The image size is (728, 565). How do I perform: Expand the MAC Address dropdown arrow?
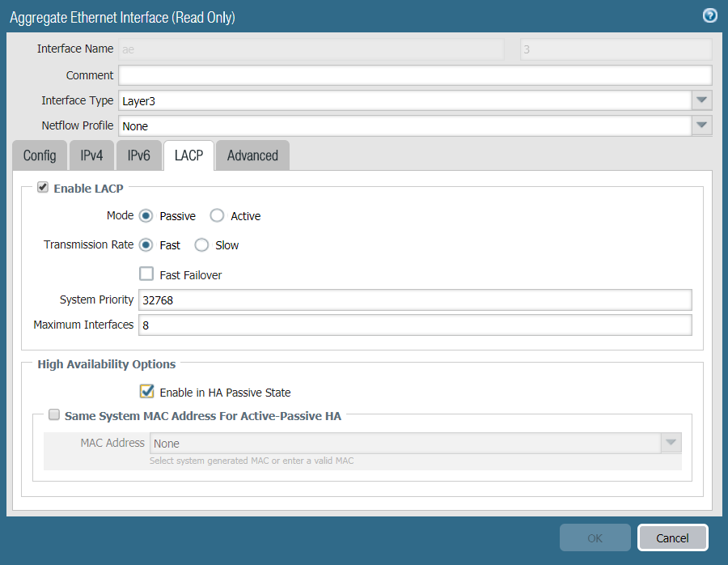pyautogui.click(x=671, y=443)
